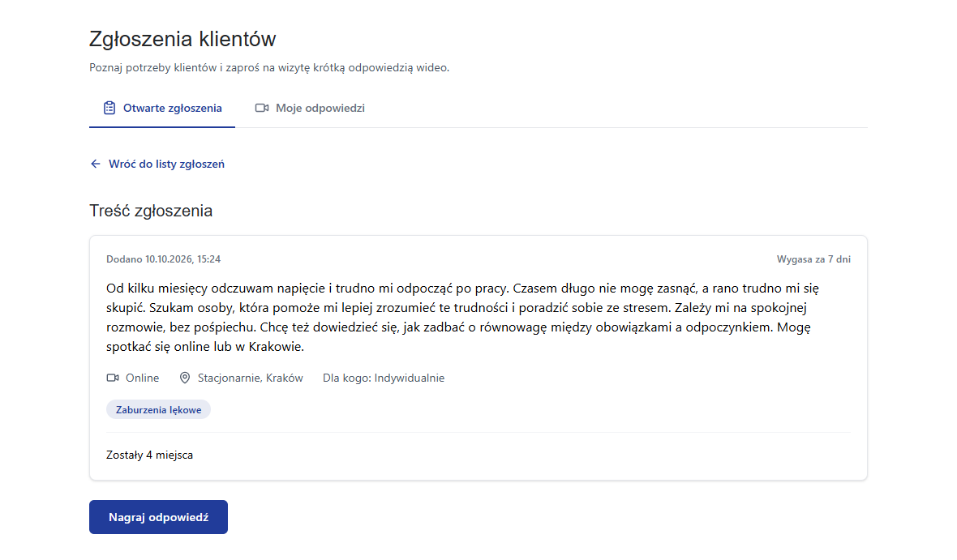This screenshot has height=560, width=957.
Task: Click the date text Dodano 10.10.2026, 15:24
Action: pyautogui.click(x=164, y=259)
